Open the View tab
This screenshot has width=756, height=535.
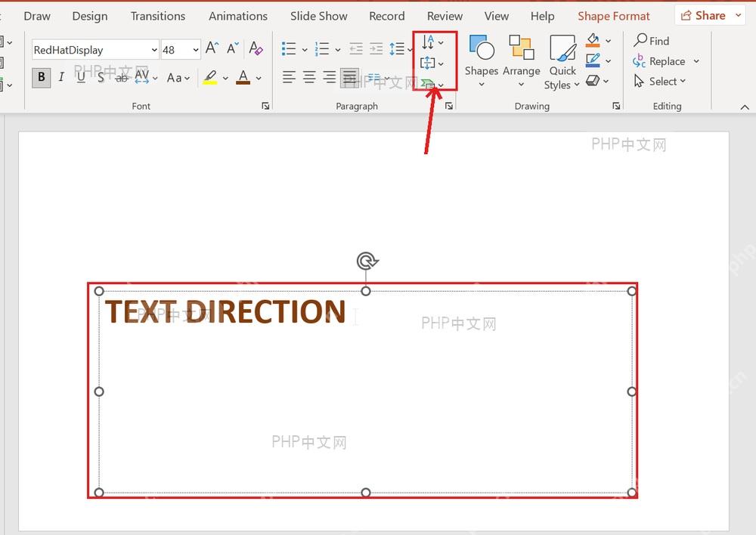[x=497, y=16]
